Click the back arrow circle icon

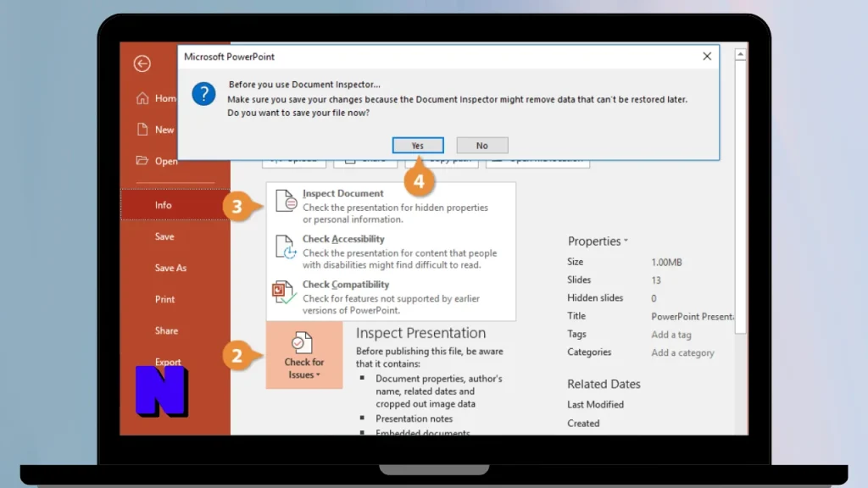point(142,64)
